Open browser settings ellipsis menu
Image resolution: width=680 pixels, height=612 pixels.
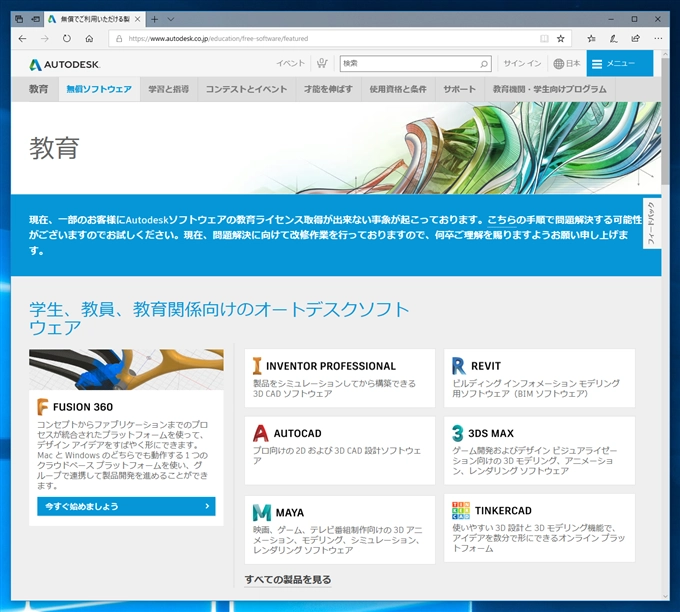pyautogui.click(x=658, y=39)
